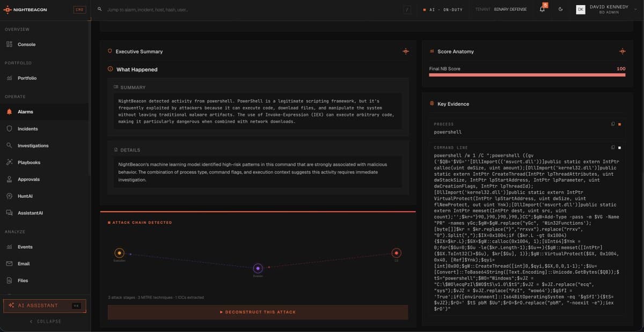Viewport: 644px width, 332px height.
Task: Open the notifications bell
Action: click(x=542, y=9)
